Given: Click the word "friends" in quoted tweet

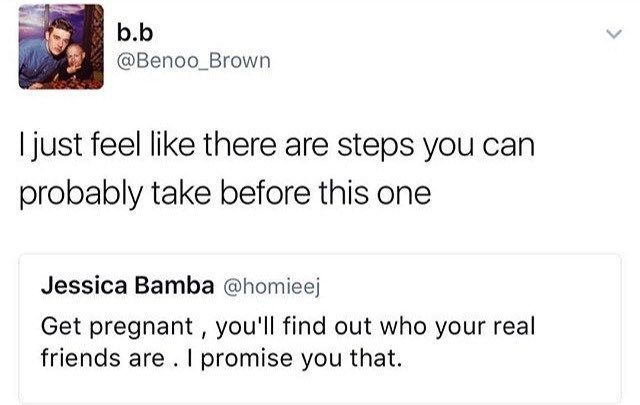Looking at the screenshot, I should point(78,357).
